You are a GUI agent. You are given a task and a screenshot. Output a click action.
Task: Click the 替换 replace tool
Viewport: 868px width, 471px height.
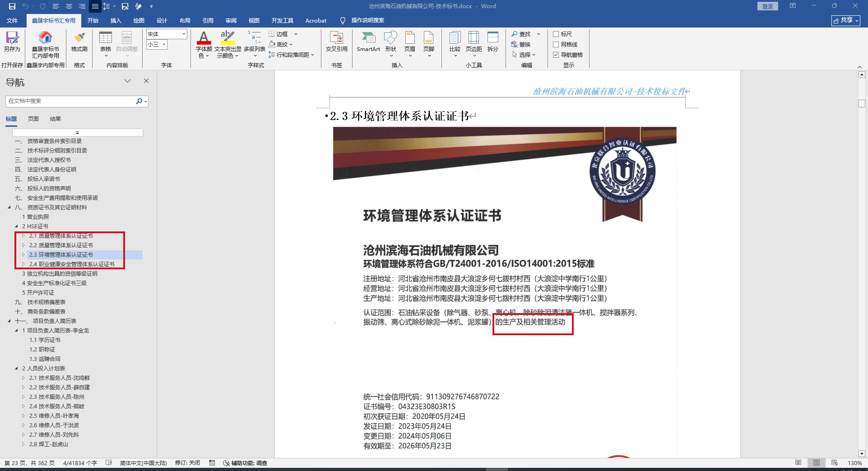[x=520, y=44]
